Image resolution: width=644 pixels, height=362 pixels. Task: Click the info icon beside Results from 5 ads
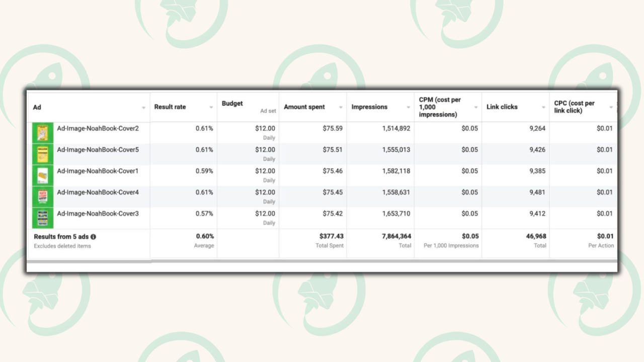click(x=93, y=236)
